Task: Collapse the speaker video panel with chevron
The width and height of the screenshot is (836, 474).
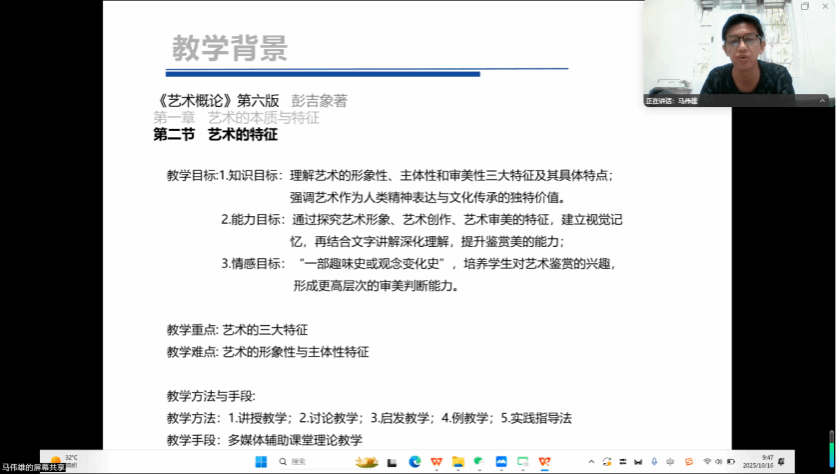Action: (824, 100)
